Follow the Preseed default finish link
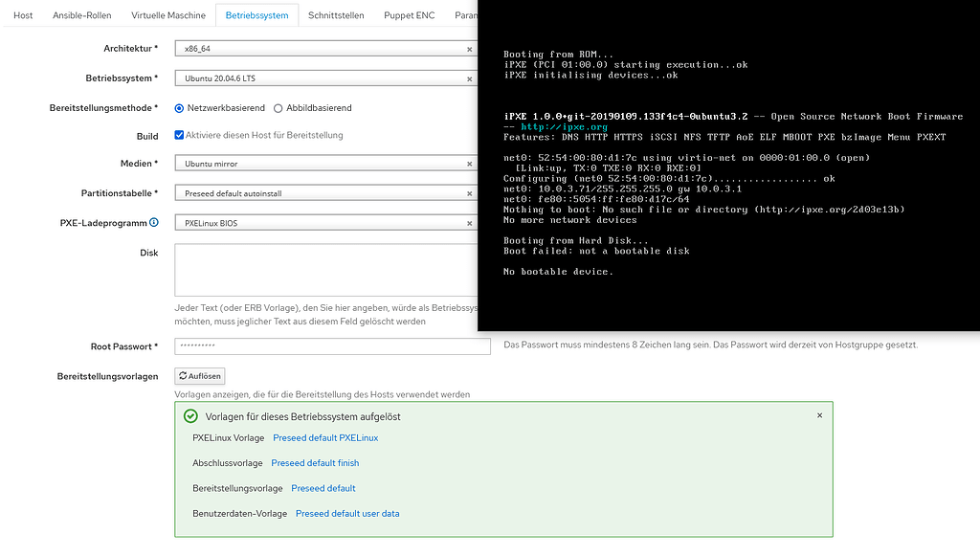This screenshot has width=980, height=556. coord(315,462)
